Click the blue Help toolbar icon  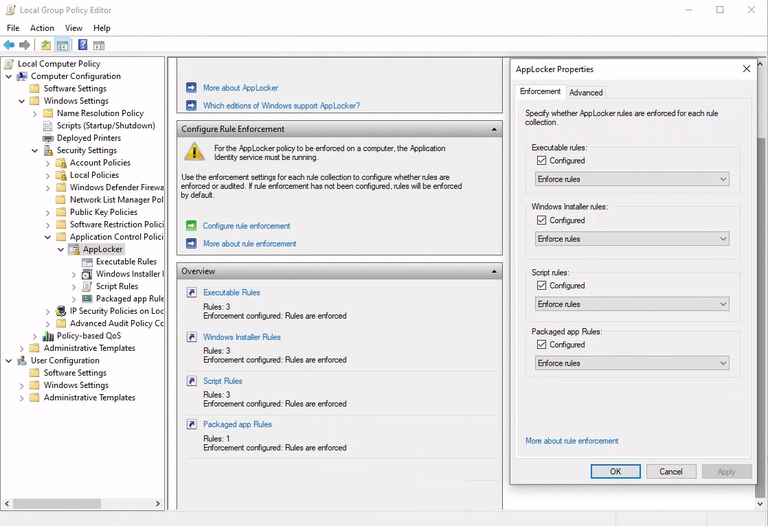(x=82, y=45)
